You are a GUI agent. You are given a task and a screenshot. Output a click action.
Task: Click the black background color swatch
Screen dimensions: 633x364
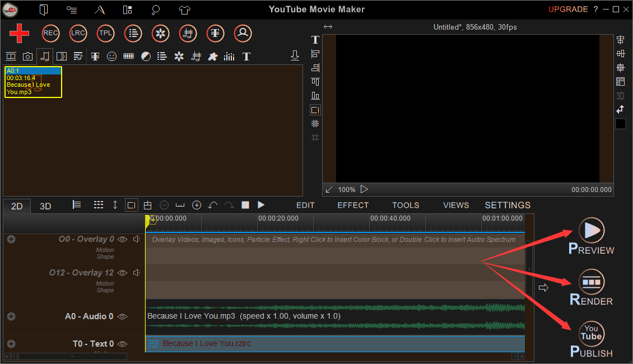click(621, 124)
